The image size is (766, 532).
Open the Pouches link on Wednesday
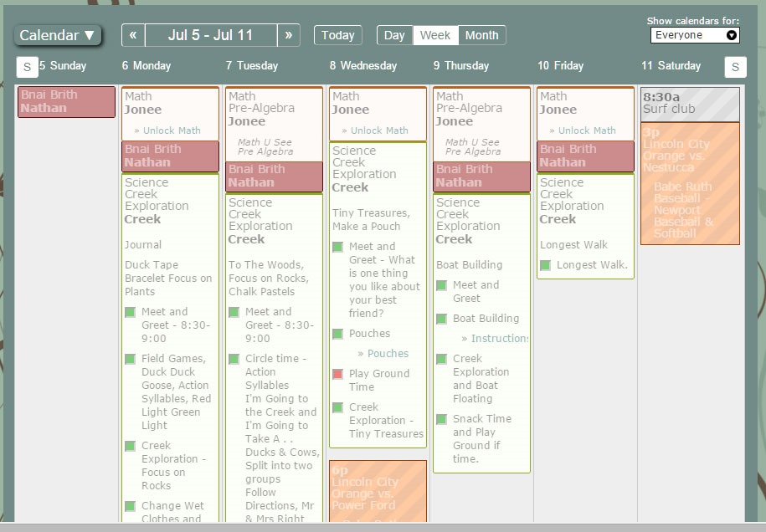388,354
